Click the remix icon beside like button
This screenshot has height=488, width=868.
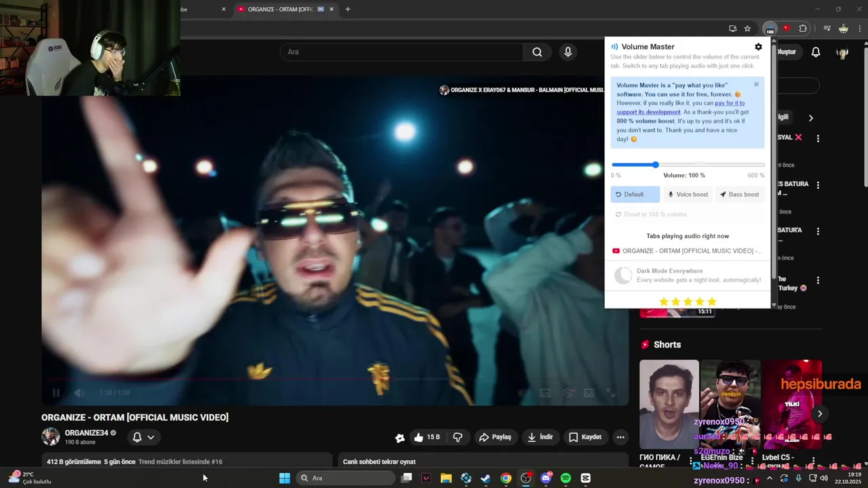(x=400, y=438)
